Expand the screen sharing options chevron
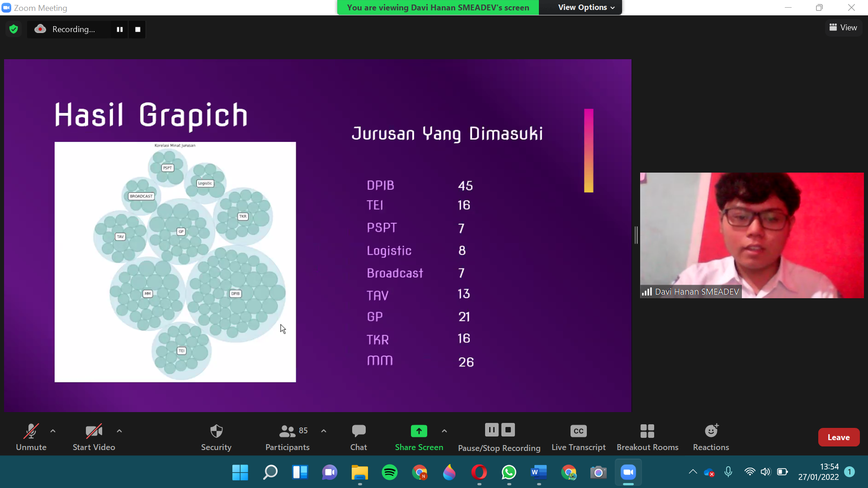The image size is (868, 488). pos(444,431)
